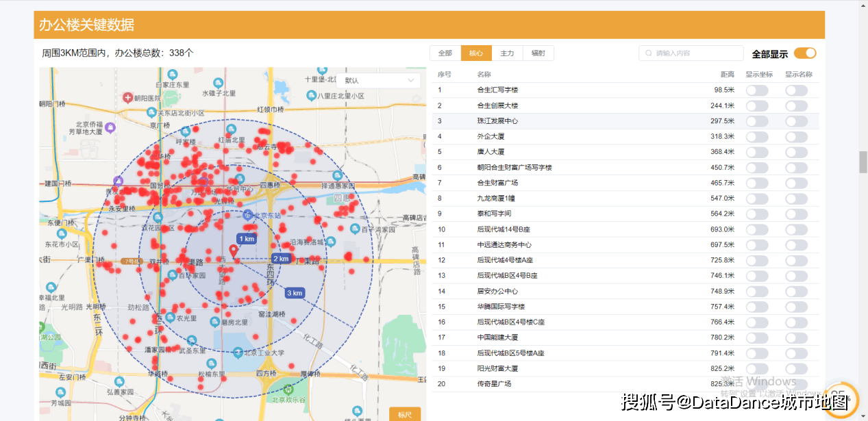Switch to the 主力 tab

(x=507, y=53)
